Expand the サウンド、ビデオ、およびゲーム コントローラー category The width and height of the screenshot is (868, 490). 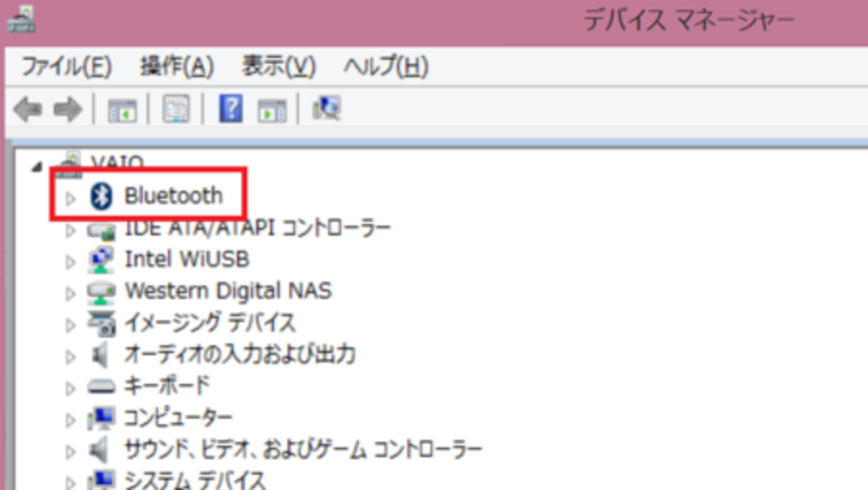click(71, 451)
